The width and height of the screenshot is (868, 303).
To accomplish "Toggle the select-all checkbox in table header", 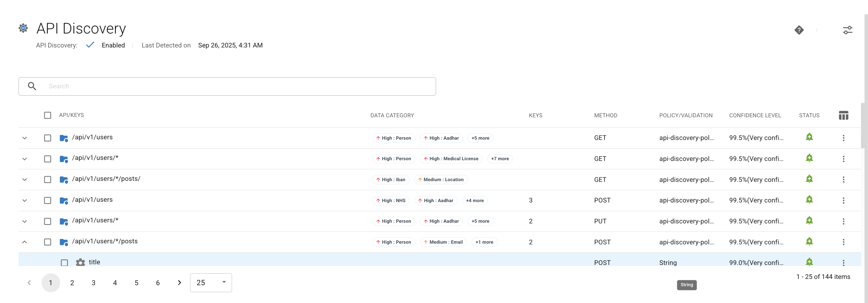I will [48, 115].
